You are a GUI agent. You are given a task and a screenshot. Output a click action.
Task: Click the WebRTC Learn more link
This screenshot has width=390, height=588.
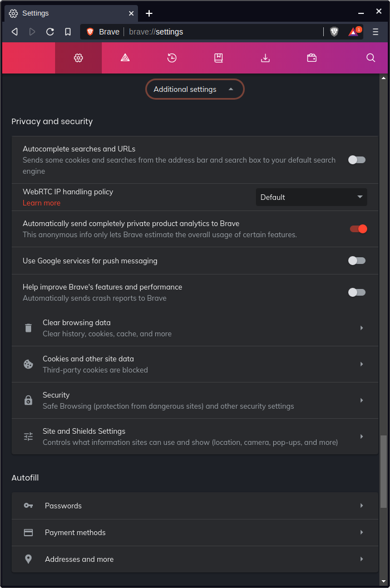pos(42,203)
